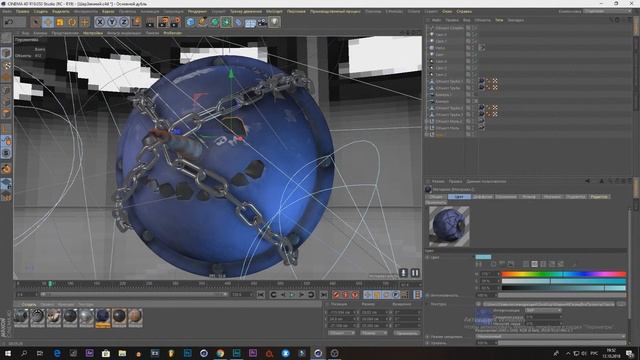The height and width of the screenshot is (360, 640).
Task: Go back in attribute manager history
Action: [x=588, y=181]
